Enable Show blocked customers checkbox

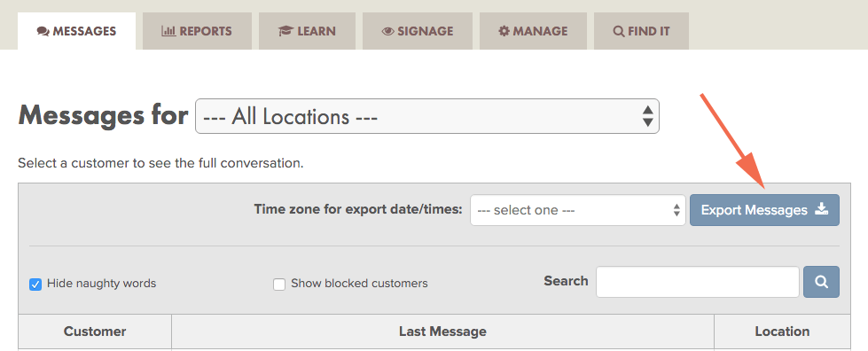279,285
